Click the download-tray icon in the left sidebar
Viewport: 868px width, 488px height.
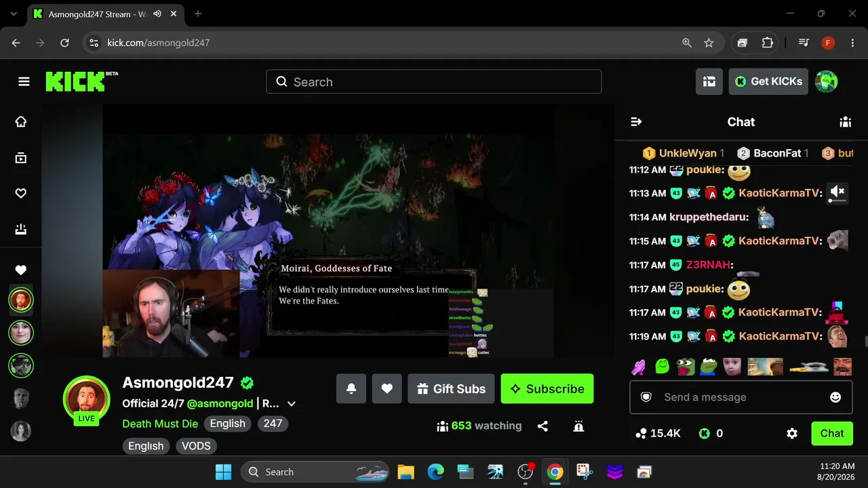pos(21,230)
